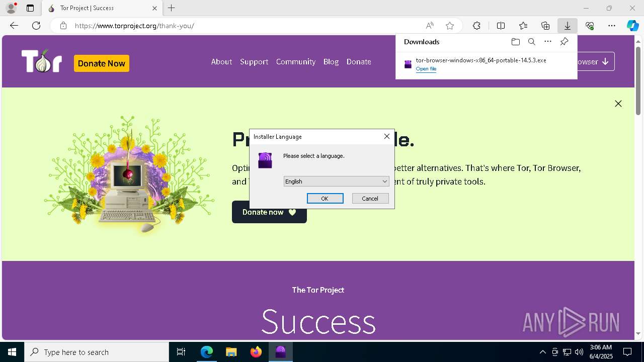Screen dimensions: 644x362
Task: Show hidden system tray icons
Action: point(542,352)
